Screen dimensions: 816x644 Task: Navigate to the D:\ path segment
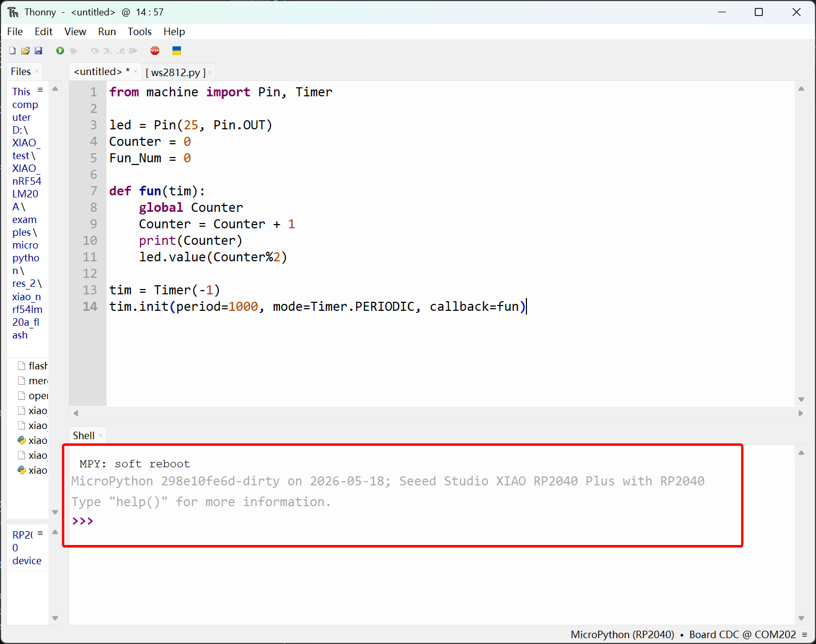pos(20,130)
